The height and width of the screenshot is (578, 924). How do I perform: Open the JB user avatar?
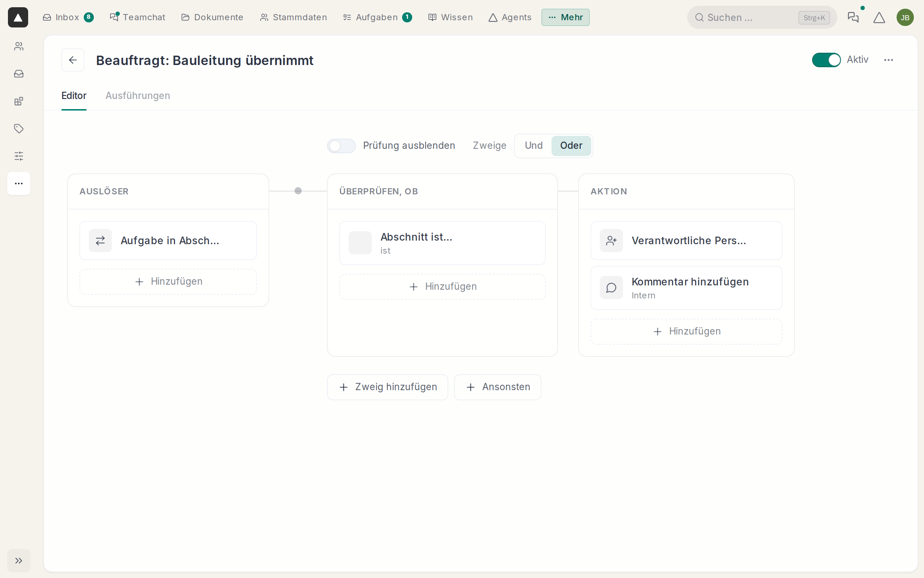tap(905, 17)
